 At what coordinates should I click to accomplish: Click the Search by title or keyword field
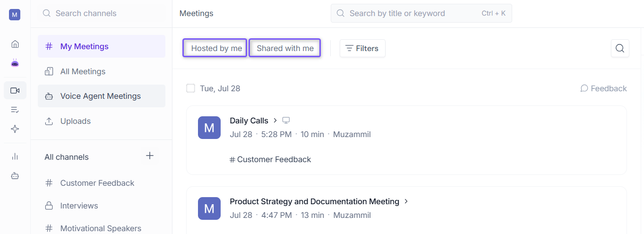point(421,13)
